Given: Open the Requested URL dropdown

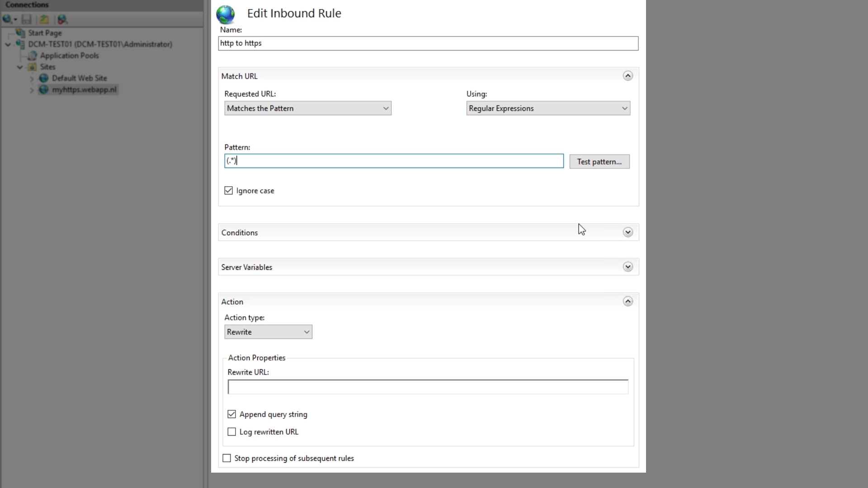Looking at the screenshot, I should point(308,108).
